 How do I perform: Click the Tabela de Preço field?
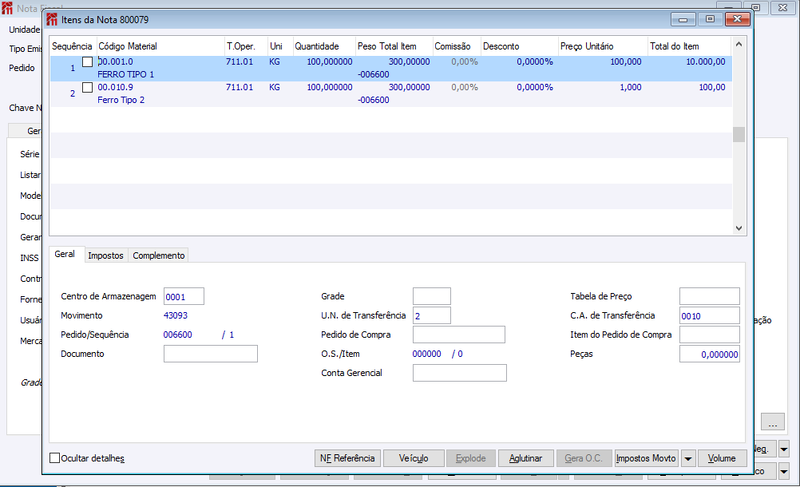click(709, 296)
